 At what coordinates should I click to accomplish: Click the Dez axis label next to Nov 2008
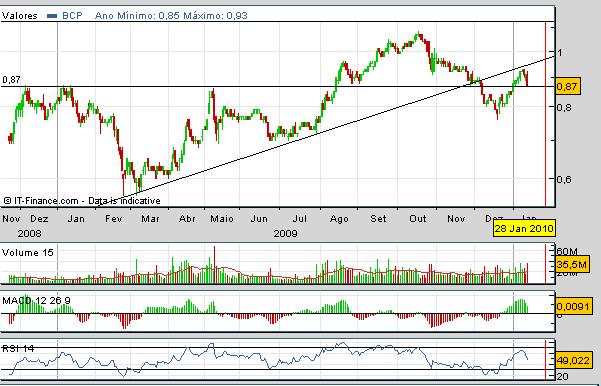tap(39, 218)
